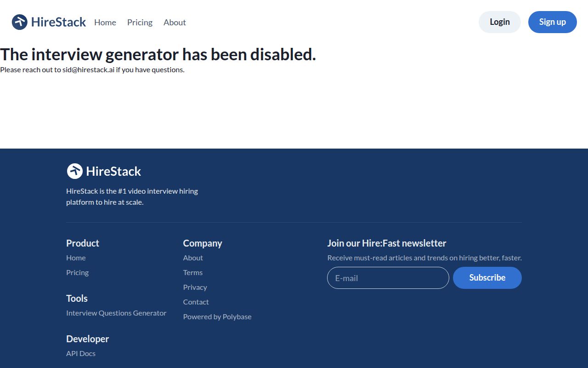588x368 pixels.
Task: Click the footer HireStack logo icon
Action: point(74,171)
